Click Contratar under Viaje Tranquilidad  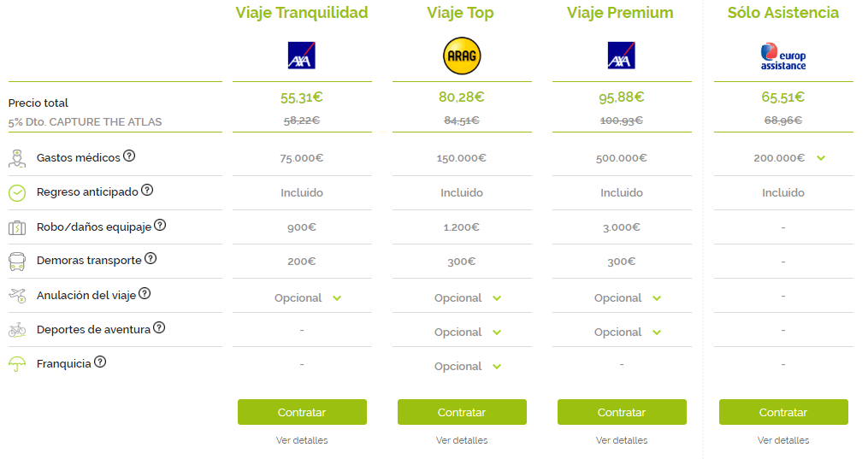[x=302, y=412]
